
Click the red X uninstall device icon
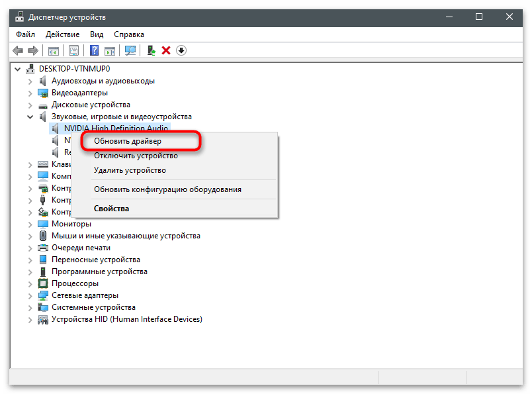click(166, 50)
